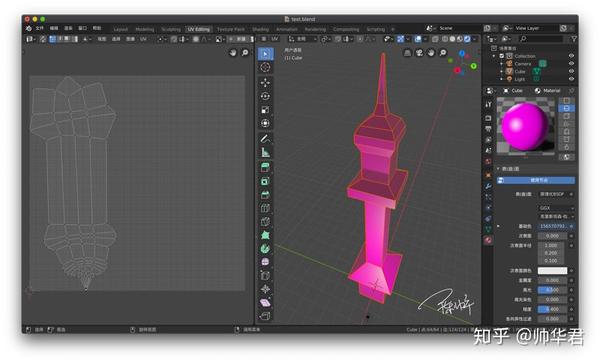Select the Scale tool in viewport toolbar
600x362 pixels.
[265, 110]
